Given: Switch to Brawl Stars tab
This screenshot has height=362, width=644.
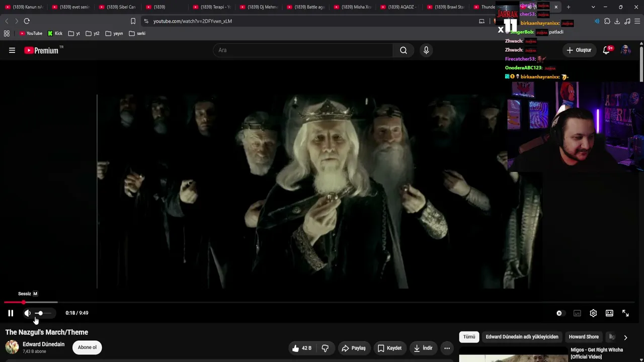Looking at the screenshot, I should pos(447,7).
